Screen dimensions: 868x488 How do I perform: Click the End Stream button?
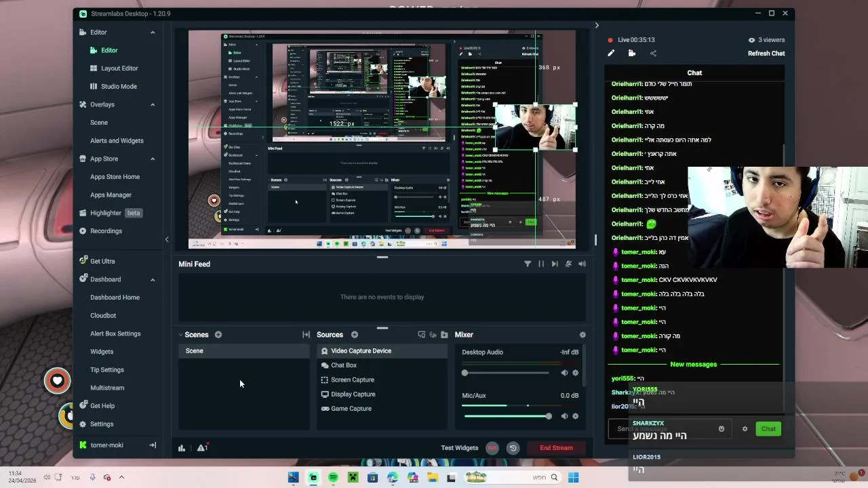pyautogui.click(x=556, y=448)
